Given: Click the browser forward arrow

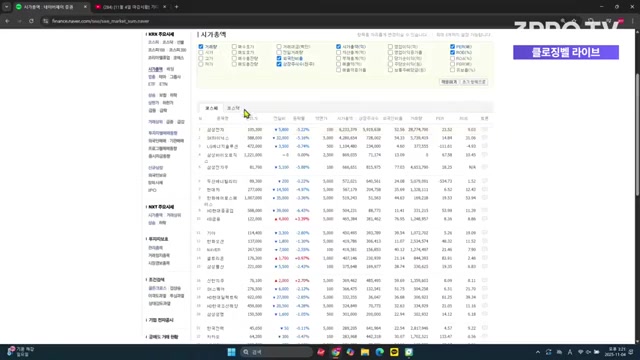Looking at the screenshot, I should coord(19,21).
